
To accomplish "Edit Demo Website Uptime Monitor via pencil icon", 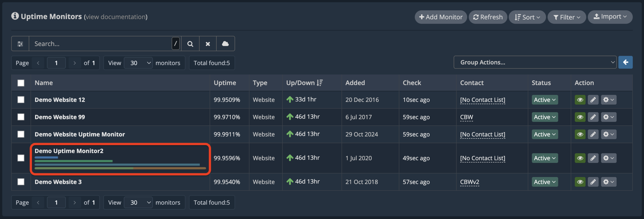I will coord(593,134).
